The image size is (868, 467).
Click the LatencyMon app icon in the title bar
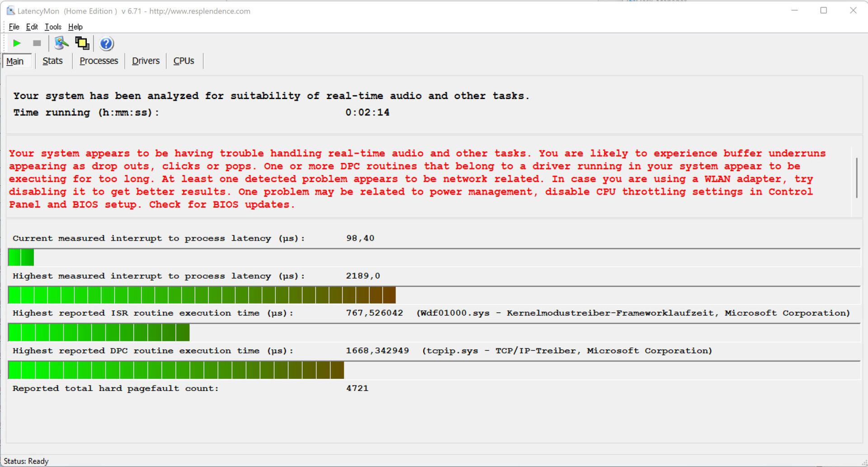[10, 11]
